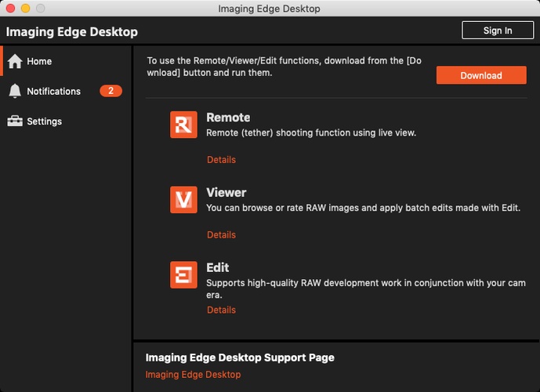This screenshot has width=540, height=392.
Task: Click the Remote app R icon
Action: (183, 125)
